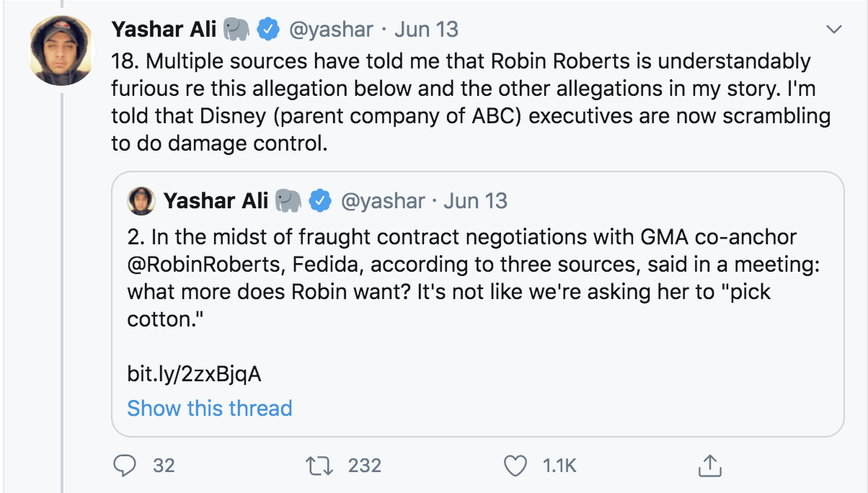Open the tweet options chevron menu
The width and height of the screenshot is (868, 493).
pos(833,30)
